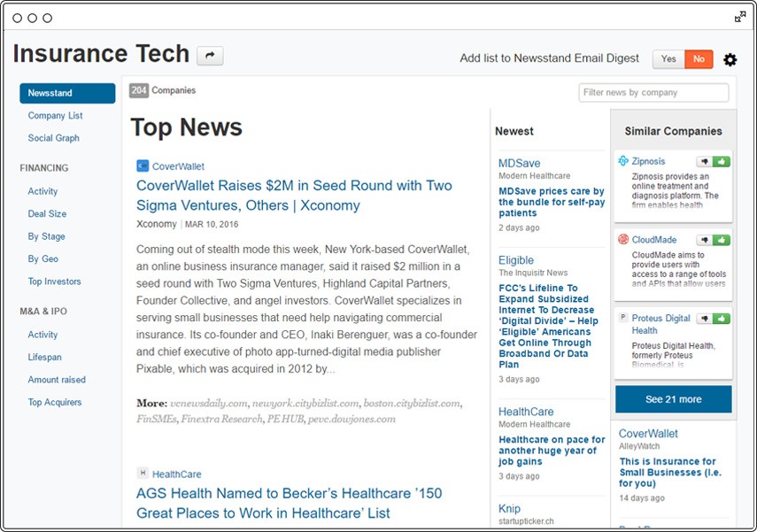Click CoverWallet below See 21 more
The height and width of the screenshot is (532, 757).
coord(648,434)
